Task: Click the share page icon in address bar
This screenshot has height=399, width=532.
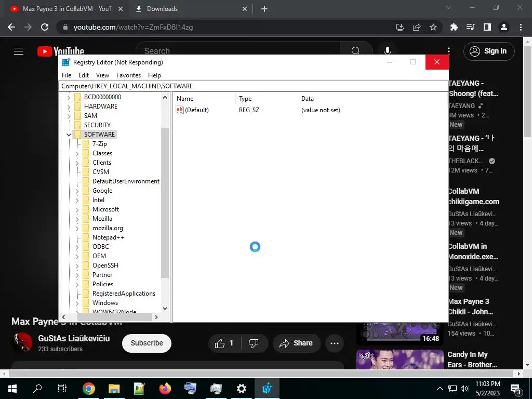Action: [x=417, y=27]
